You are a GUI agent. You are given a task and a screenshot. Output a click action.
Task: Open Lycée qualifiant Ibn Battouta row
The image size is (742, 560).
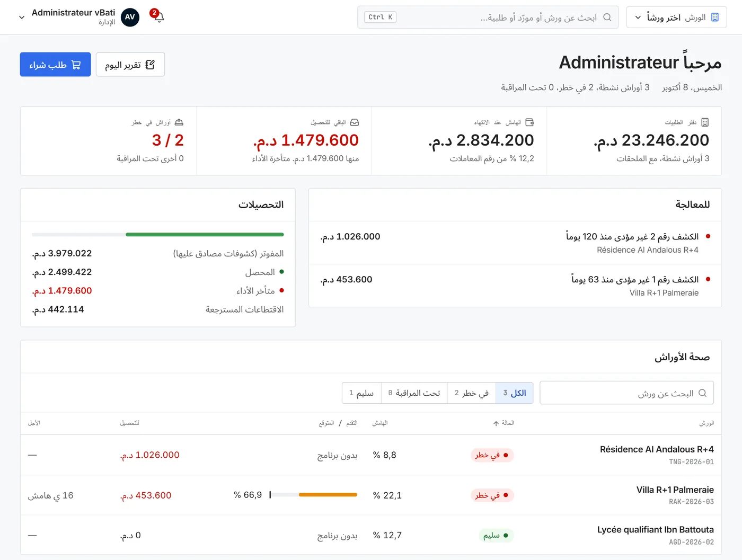tap(371, 535)
